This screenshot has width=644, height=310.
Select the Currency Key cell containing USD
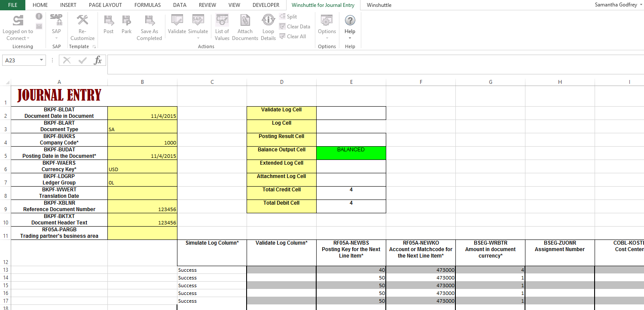(x=142, y=166)
